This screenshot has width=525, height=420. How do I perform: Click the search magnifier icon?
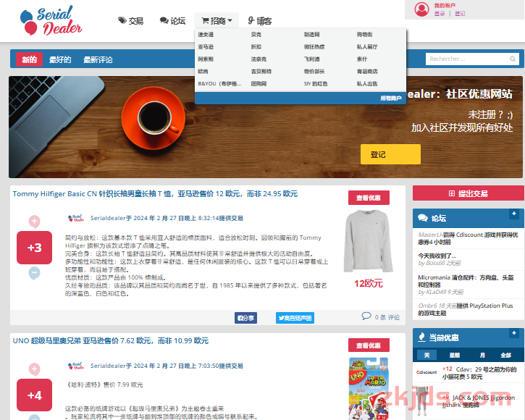pyautogui.click(x=512, y=59)
